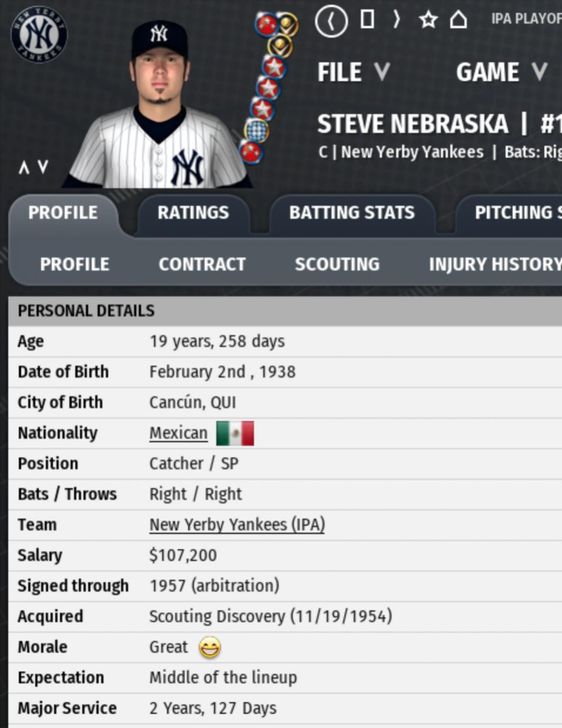Click Steve Nebraska's player portrait
Image resolution: width=562 pixels, height=728 pixels.
pyautogui.click(x=159, y=106)
